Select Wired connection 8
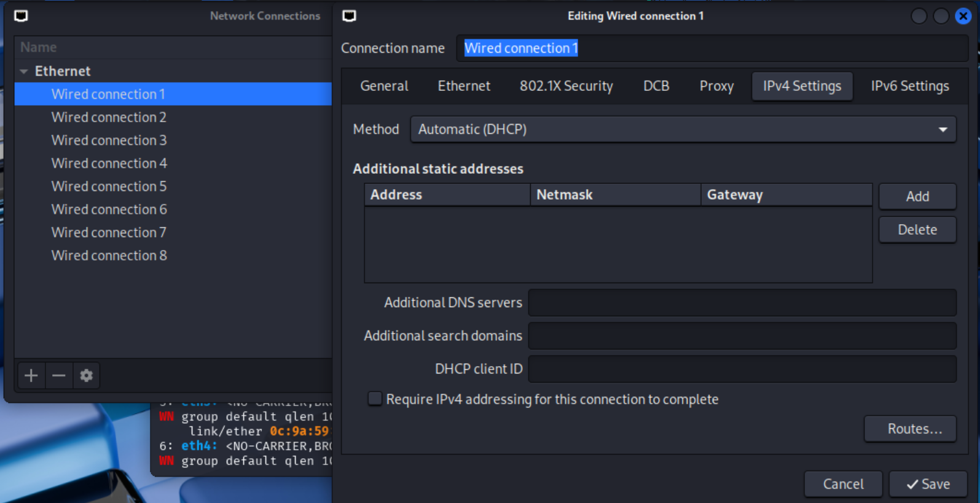The image size is (980, 503). (x=173, y=255)
